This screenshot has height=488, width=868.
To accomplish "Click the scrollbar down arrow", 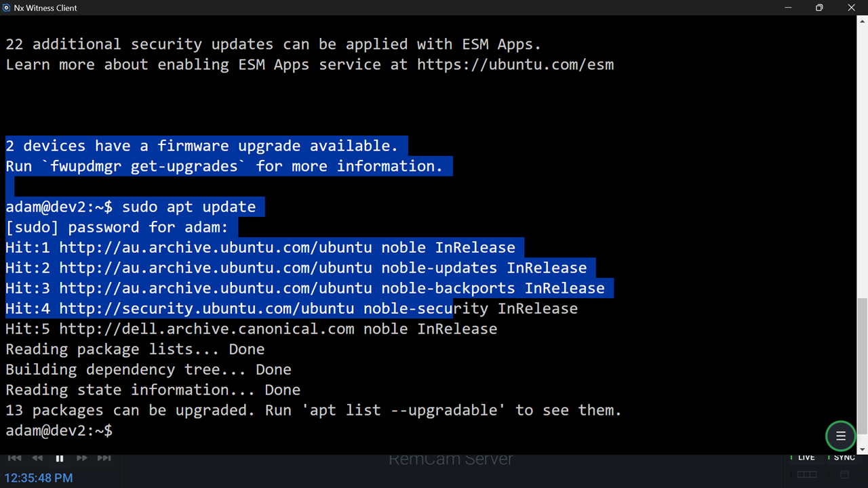I will [862, 449].
